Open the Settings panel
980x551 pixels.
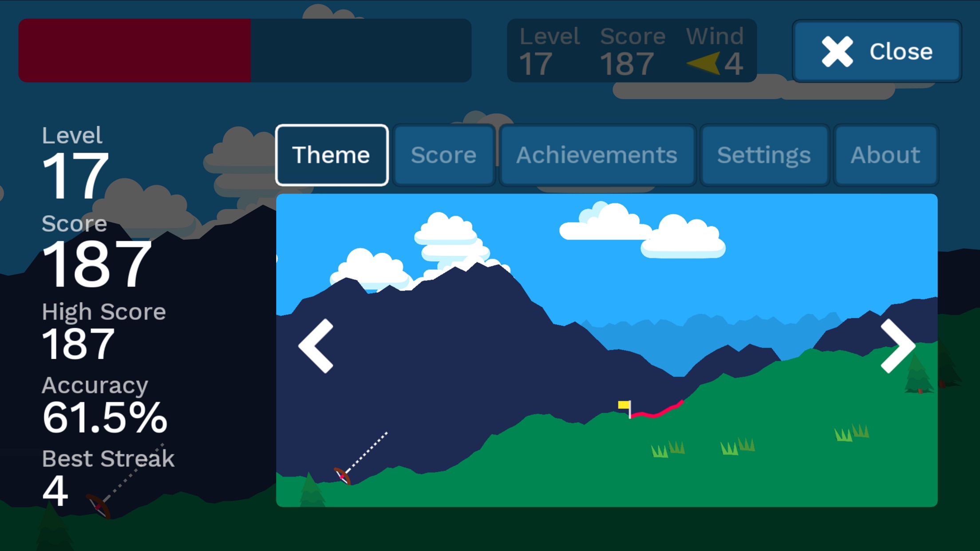pos(763,154)
